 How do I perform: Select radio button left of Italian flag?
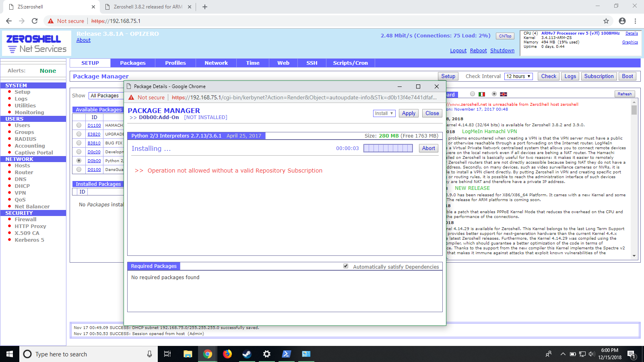(x=473, y=94)
